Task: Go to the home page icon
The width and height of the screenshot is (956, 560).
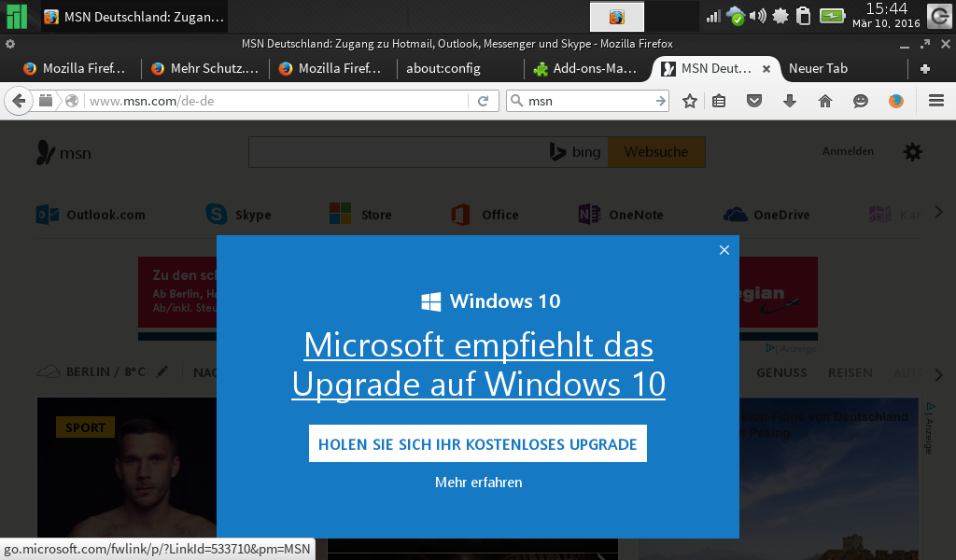Action: 825,101
